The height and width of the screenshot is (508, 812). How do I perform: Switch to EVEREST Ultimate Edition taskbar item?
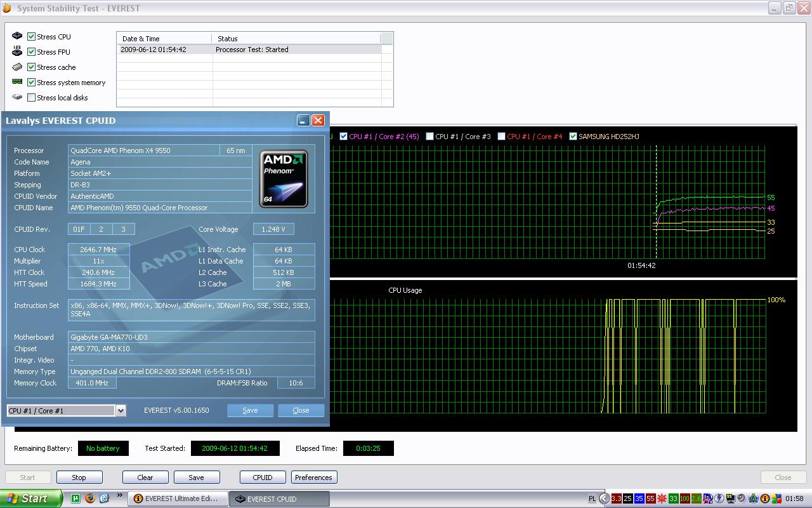pyautogui.click(x=176, y=498)
